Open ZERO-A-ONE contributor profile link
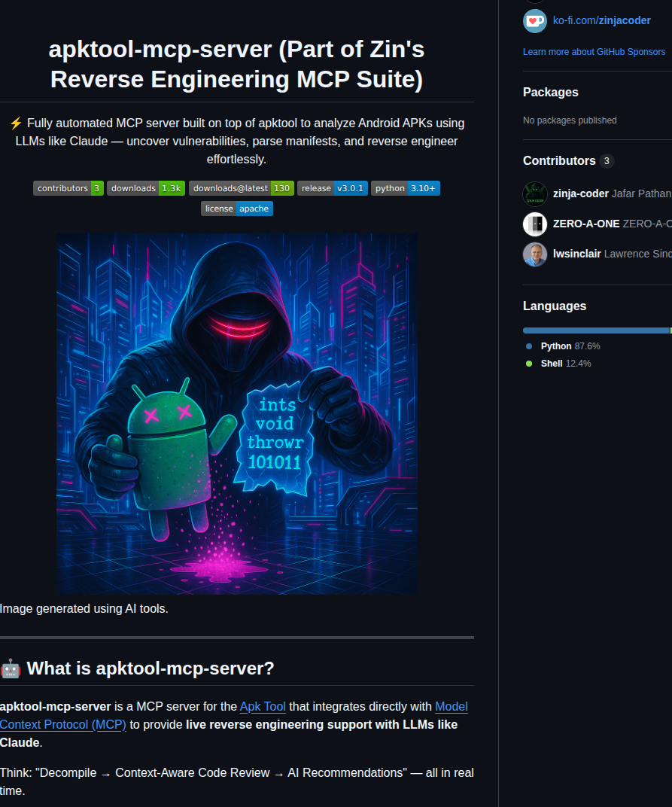This screenshot has height=807, width=672. tap(586, 224)
